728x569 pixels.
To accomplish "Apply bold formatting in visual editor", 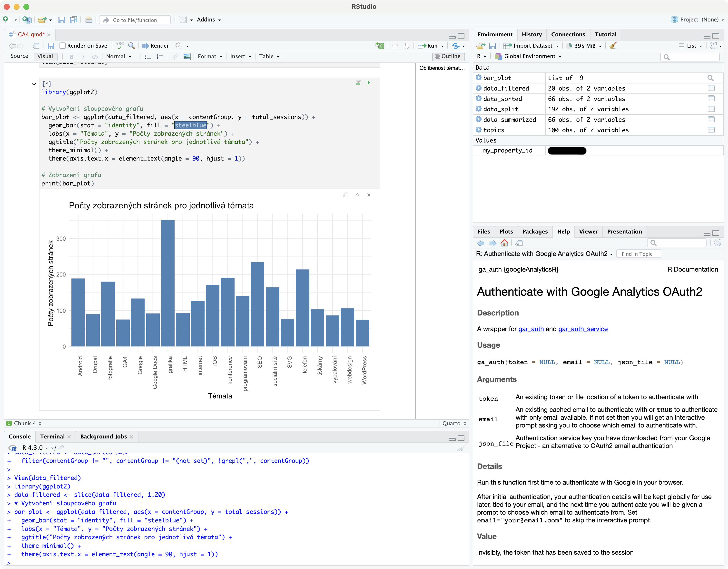I will [71, 56].
